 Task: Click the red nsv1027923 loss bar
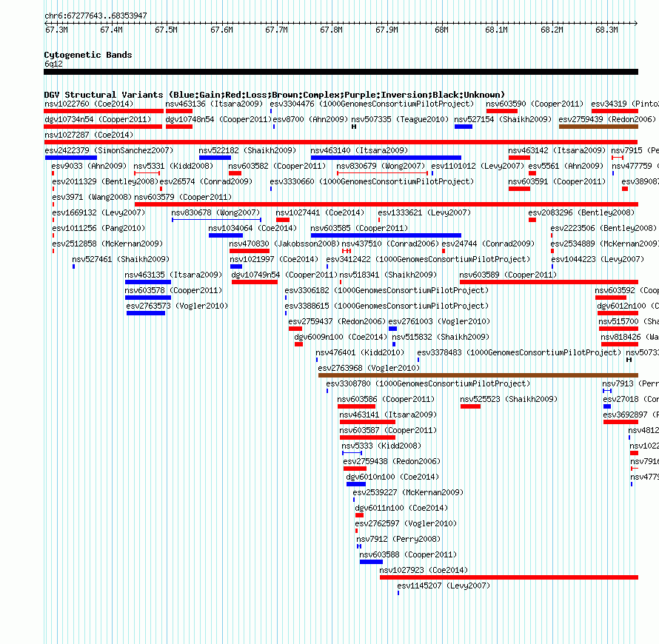pos(509,577)
